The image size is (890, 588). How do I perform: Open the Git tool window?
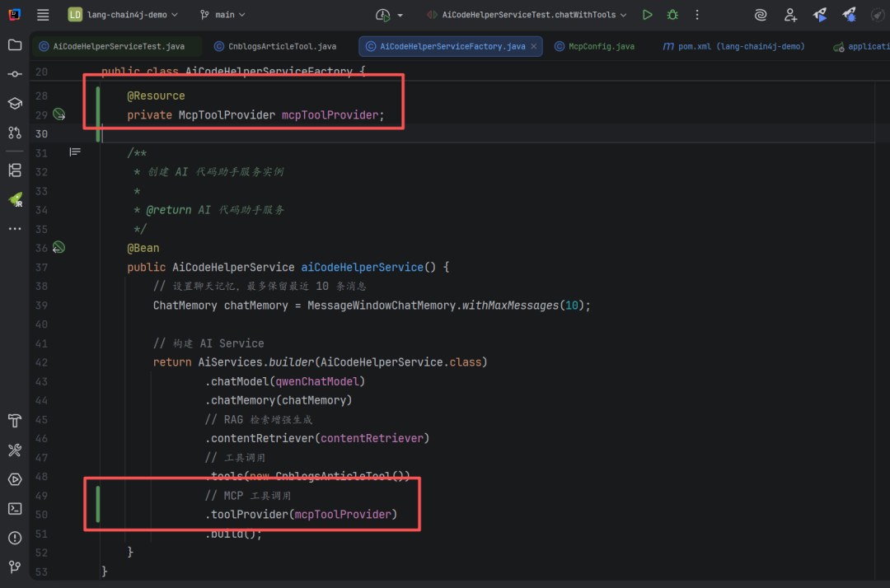(15, 567)
